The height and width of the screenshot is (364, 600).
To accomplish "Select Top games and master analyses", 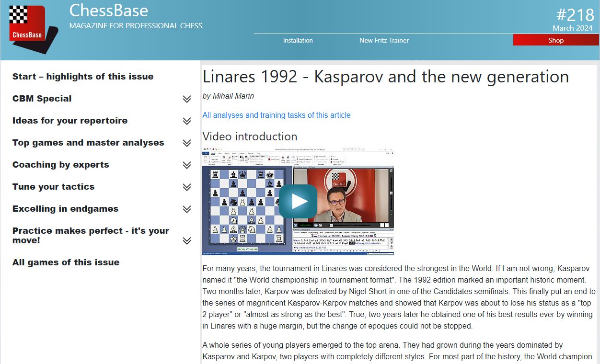I will [x=88, y=143].
